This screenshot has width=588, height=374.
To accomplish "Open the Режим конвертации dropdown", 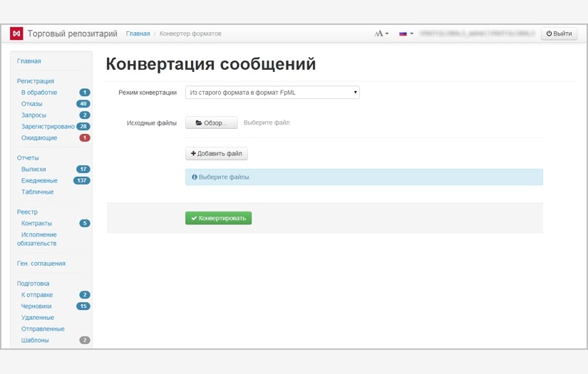I will (x=272, y=92).
